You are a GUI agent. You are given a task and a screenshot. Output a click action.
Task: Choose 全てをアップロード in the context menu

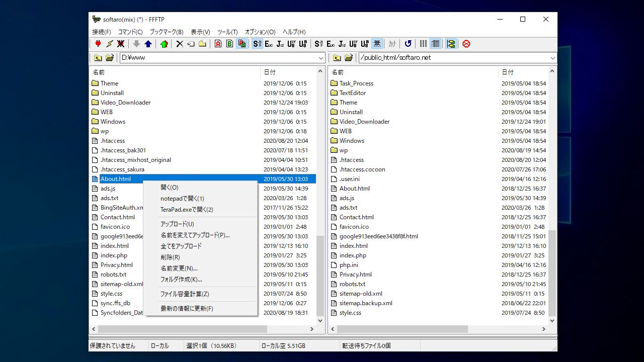pyautogui.click(x=200, y=246)
